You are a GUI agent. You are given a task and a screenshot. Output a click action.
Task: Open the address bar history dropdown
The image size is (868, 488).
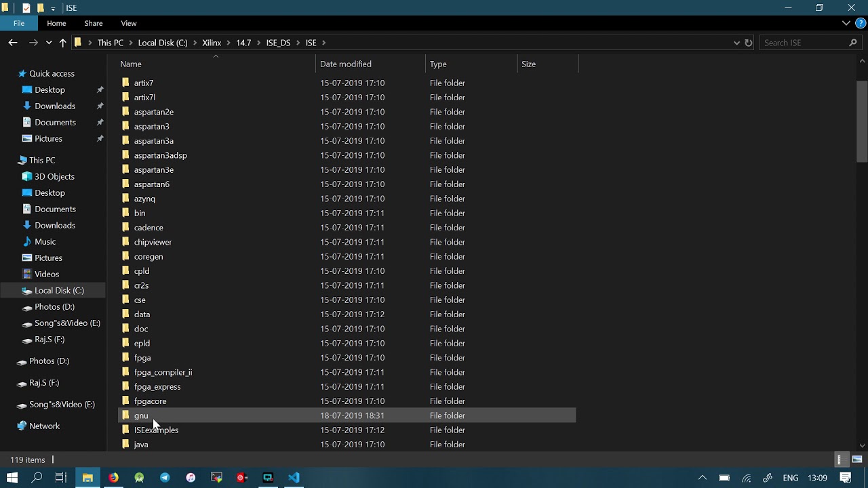click(736, 43)
